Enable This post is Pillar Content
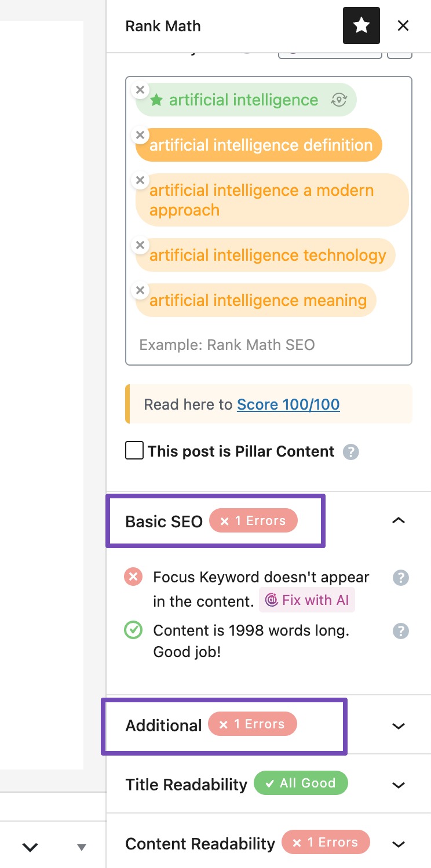431x868 pixels. [134, 450]
